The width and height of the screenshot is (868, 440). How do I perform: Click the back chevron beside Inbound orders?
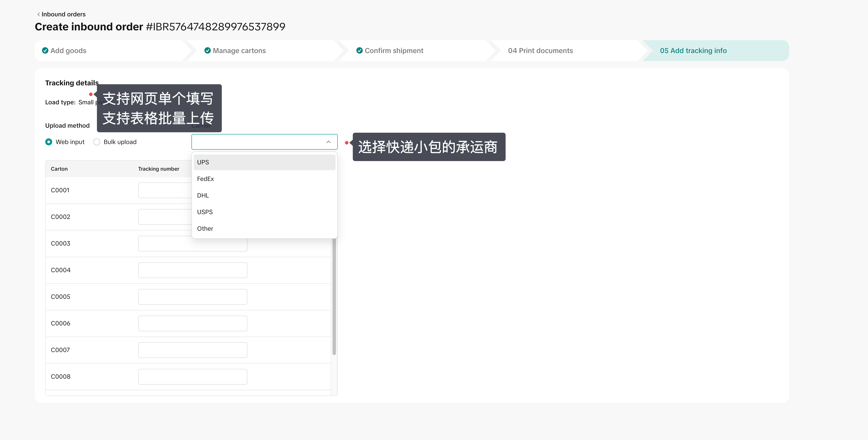38,14
